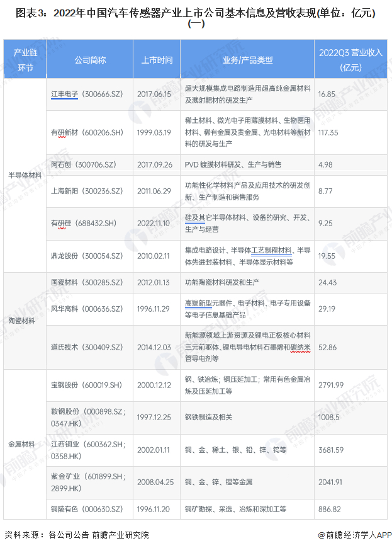The height and width of the screenshot is (548, 392).
Task: Select the 风华高科 (000636.SZ) cell
Action: tap(90, 309)
